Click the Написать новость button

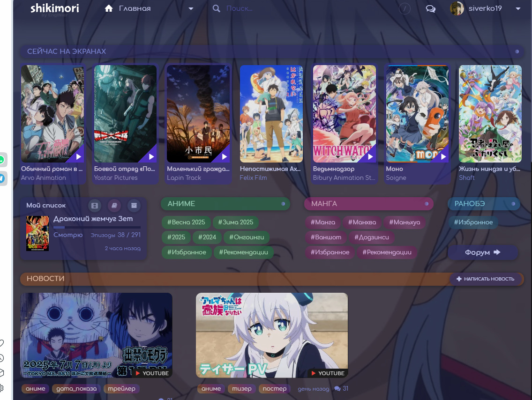485,279
